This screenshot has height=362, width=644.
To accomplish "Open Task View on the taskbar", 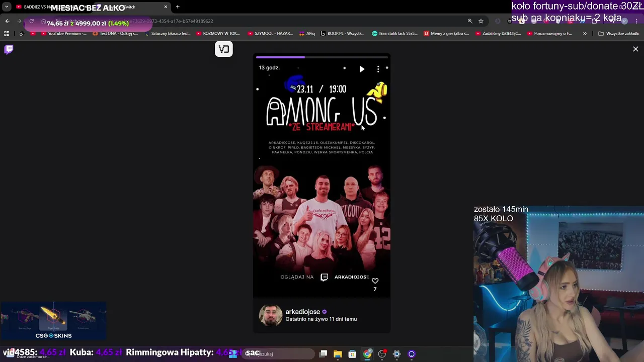I will coord(324,354).
